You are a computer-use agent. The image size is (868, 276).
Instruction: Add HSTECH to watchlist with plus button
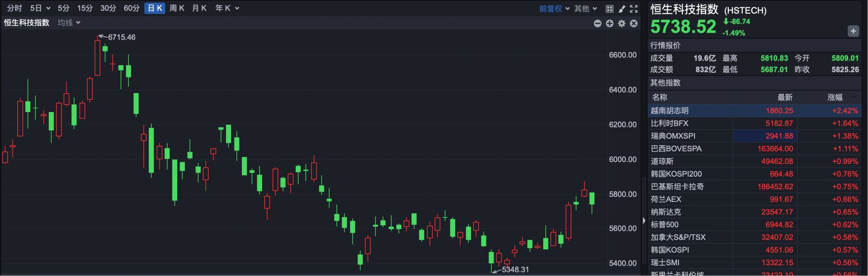[853, 31]
